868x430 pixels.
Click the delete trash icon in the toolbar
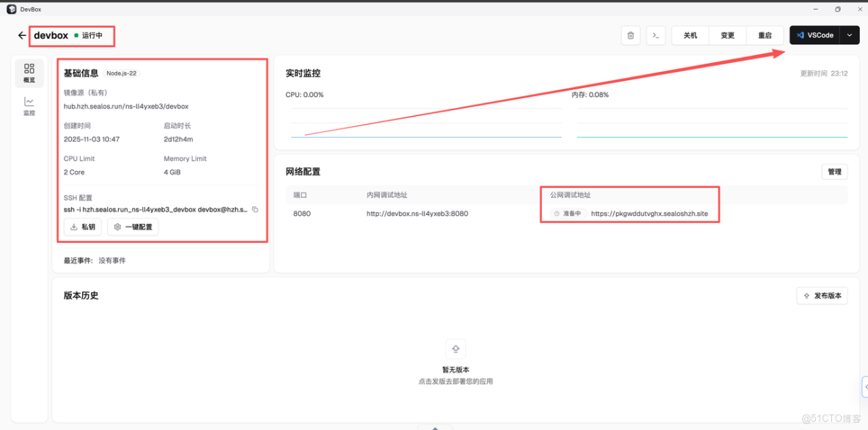coord(630,34)
